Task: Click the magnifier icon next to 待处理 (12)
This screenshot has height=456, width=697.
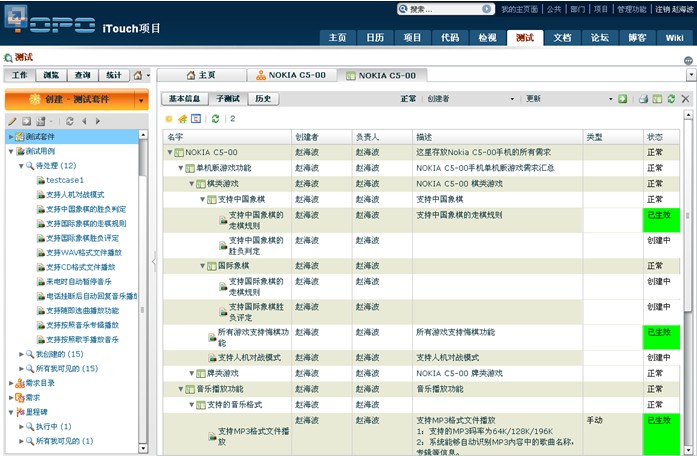Action: pyautogui.click(x=30, y=166)
